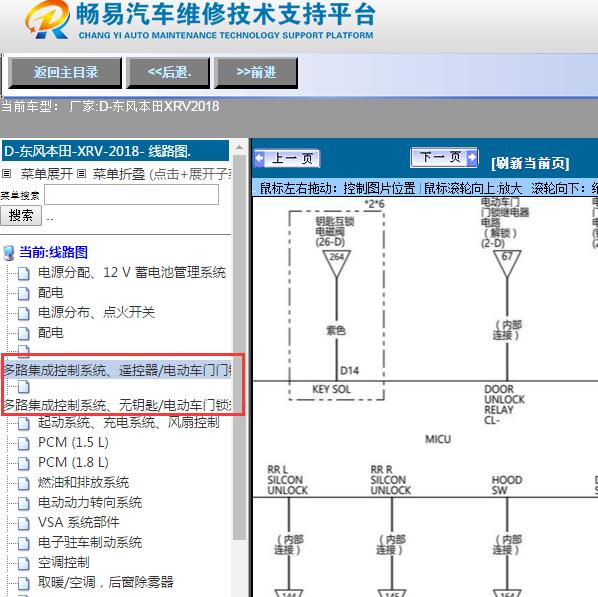This screenshot has width=598, height=597.
Task: Click the KEY SOL label in diagram
Action: point(331,389)
